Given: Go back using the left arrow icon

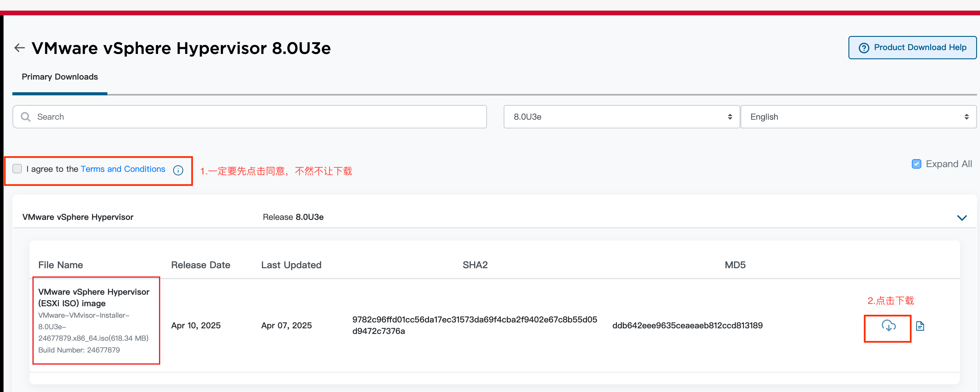Looking at the screenshot, I should 19,48.
